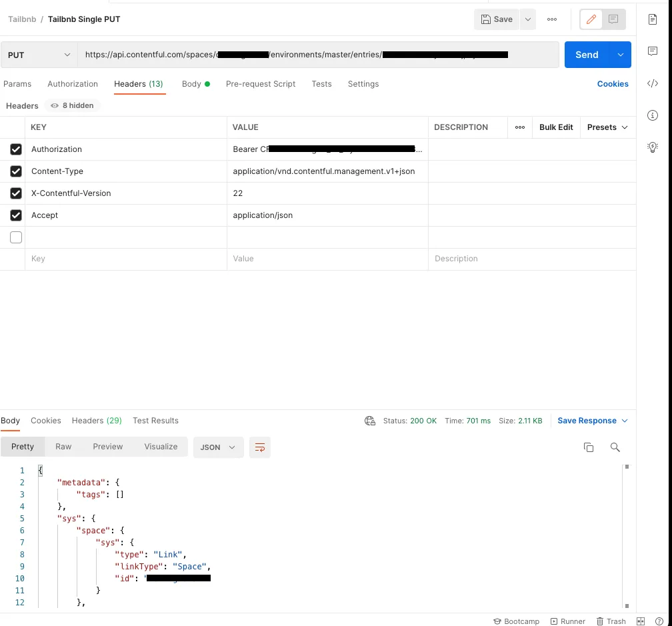Open the JSON format dropdown

[x=218, y=447]
